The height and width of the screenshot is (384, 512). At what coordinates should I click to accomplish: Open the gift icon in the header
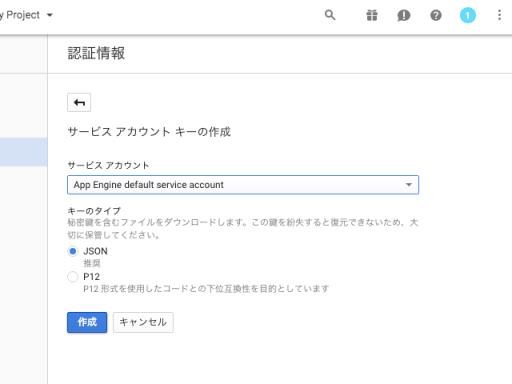372,15
